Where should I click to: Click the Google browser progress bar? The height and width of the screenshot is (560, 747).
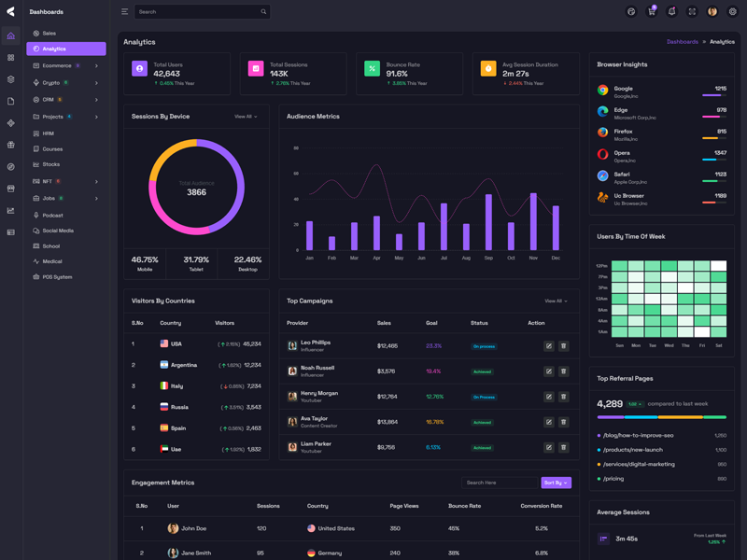click(x=714, y=95)
